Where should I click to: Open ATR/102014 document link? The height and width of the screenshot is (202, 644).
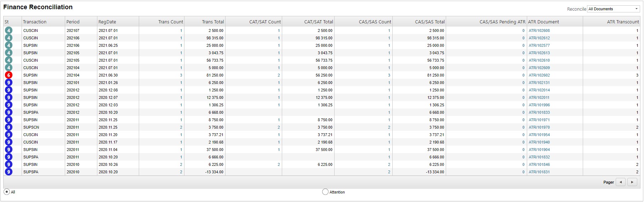pyautogui.click(x=539, y=90)
